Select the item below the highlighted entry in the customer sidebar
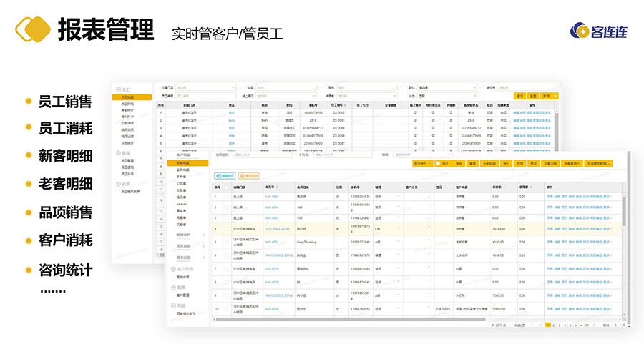Screen dimensions: 644x362 point(183,170)
